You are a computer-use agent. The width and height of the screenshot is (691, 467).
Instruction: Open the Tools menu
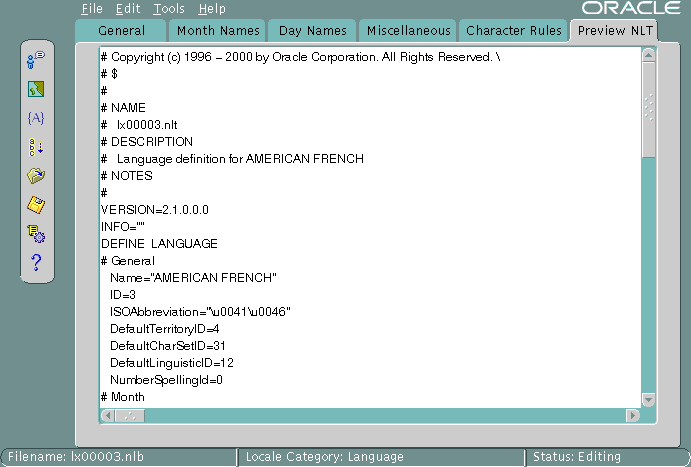(169, 8)
